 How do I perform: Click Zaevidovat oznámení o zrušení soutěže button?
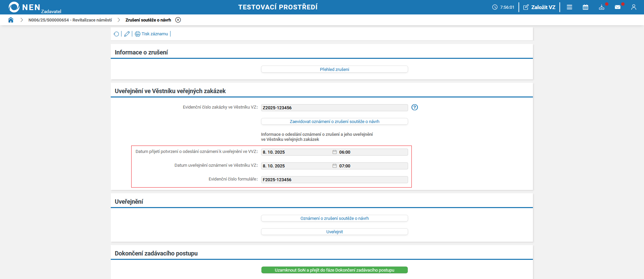coord(335,121)
